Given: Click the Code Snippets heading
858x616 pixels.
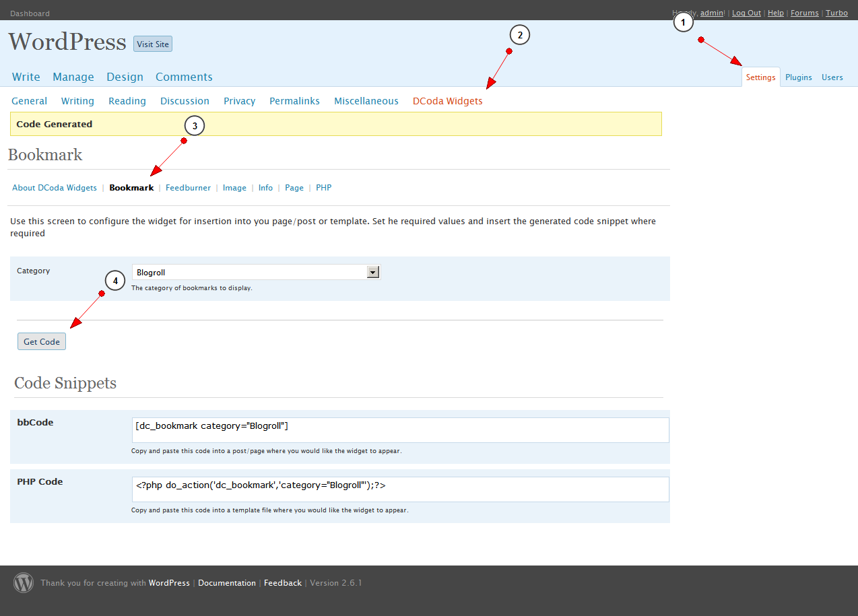Looking at the screenshot, I should point(65,383).
